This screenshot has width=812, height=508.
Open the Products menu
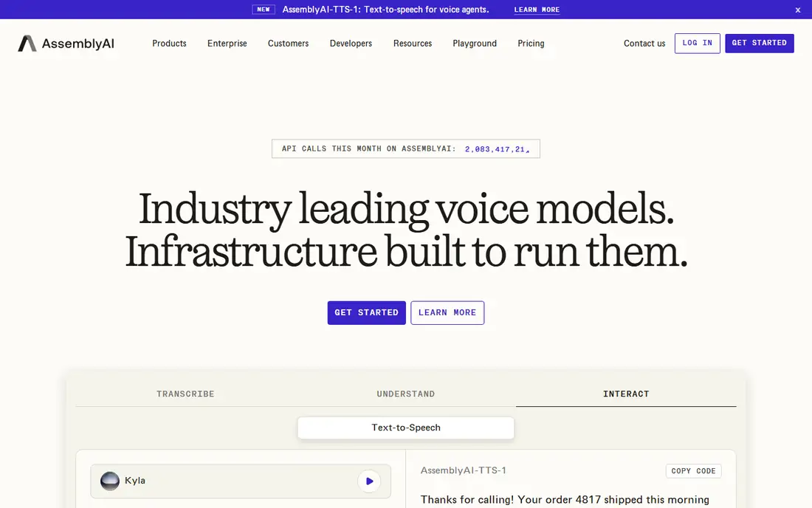169,44
